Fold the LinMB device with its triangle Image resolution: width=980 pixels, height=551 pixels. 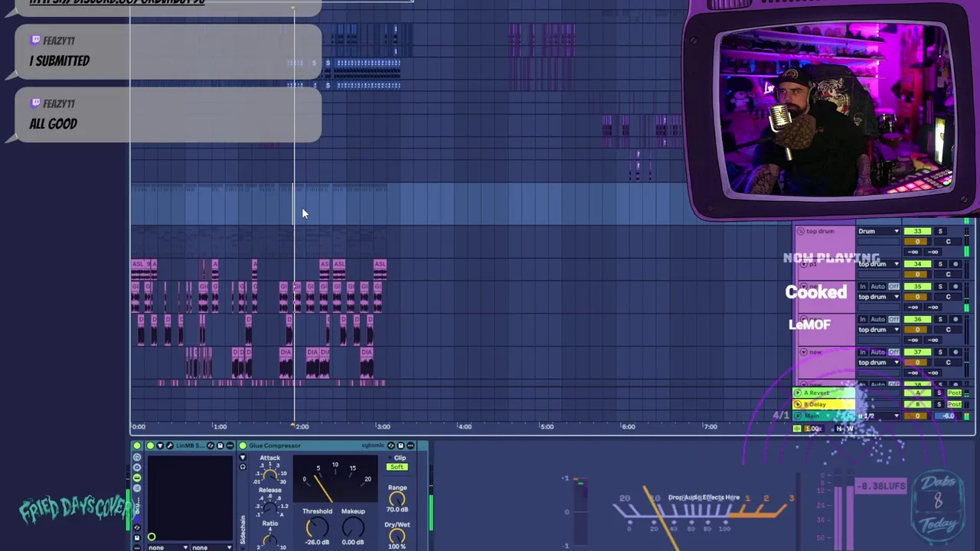pyautogui.click(x=160, y=445)
